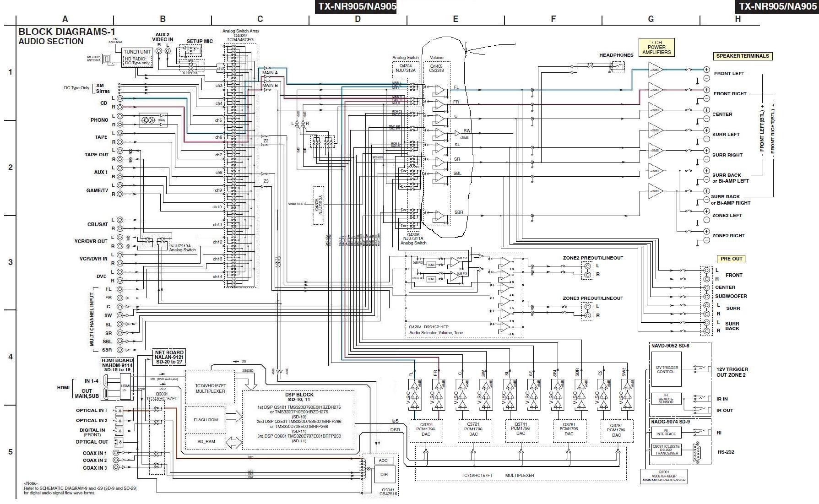Select the Flash ROM block

206,419
